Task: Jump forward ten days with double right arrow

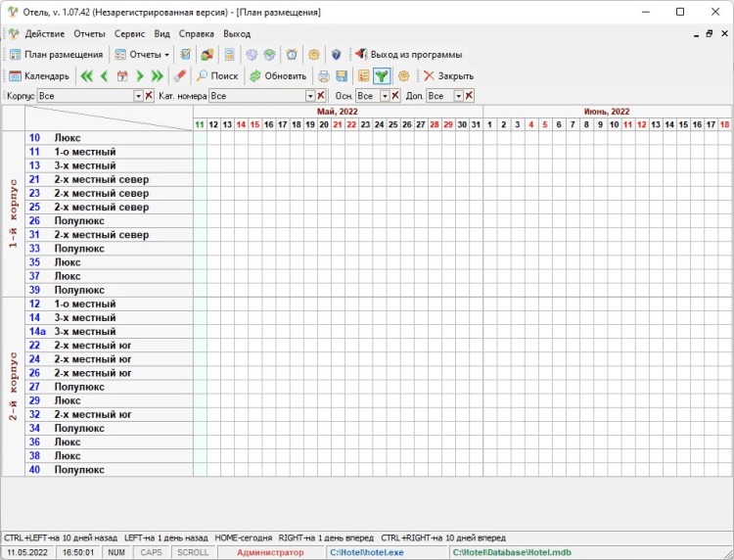Action: click(x=158, y=75)
